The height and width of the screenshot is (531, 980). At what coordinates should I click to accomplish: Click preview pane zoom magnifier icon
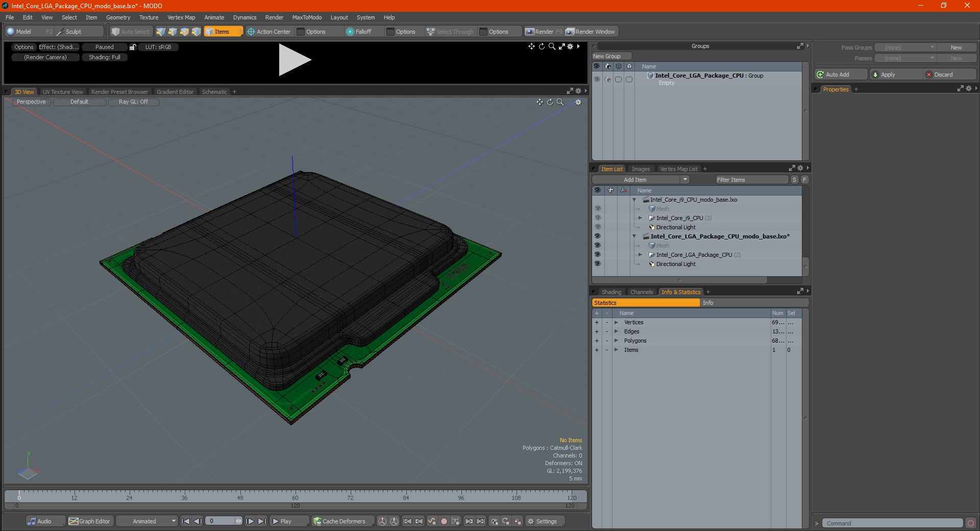pos(552,46)
